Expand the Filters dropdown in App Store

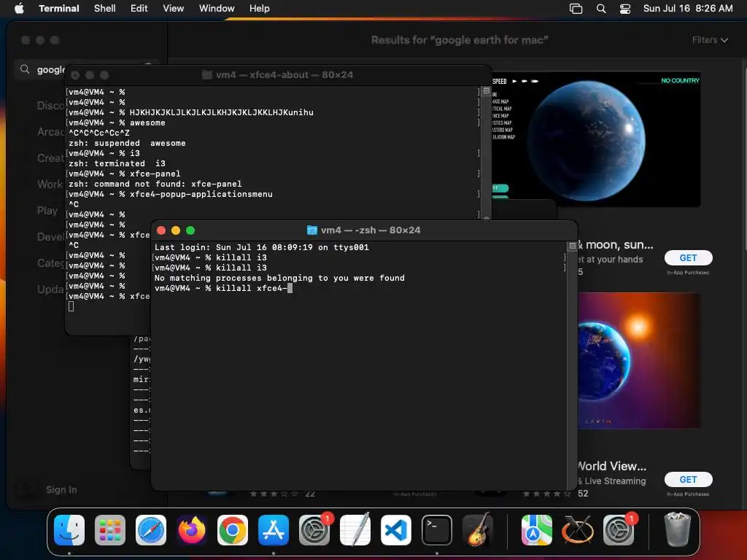710,40
